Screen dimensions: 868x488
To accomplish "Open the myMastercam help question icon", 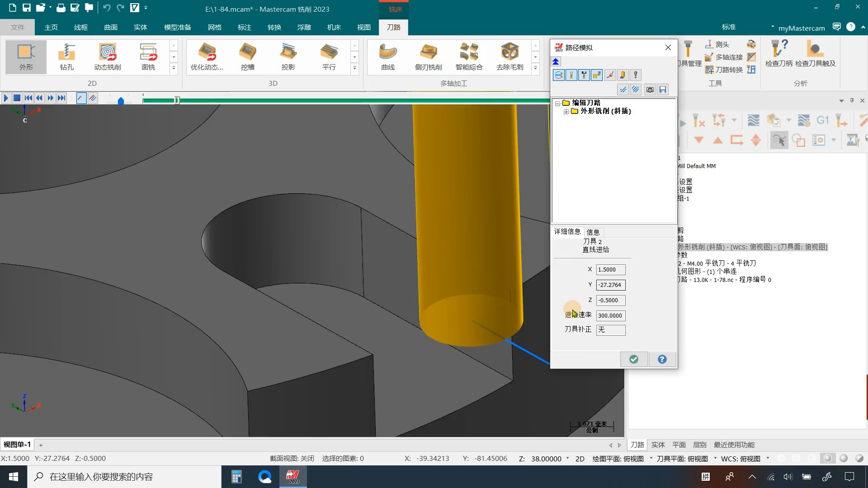I will coord(851,27).
